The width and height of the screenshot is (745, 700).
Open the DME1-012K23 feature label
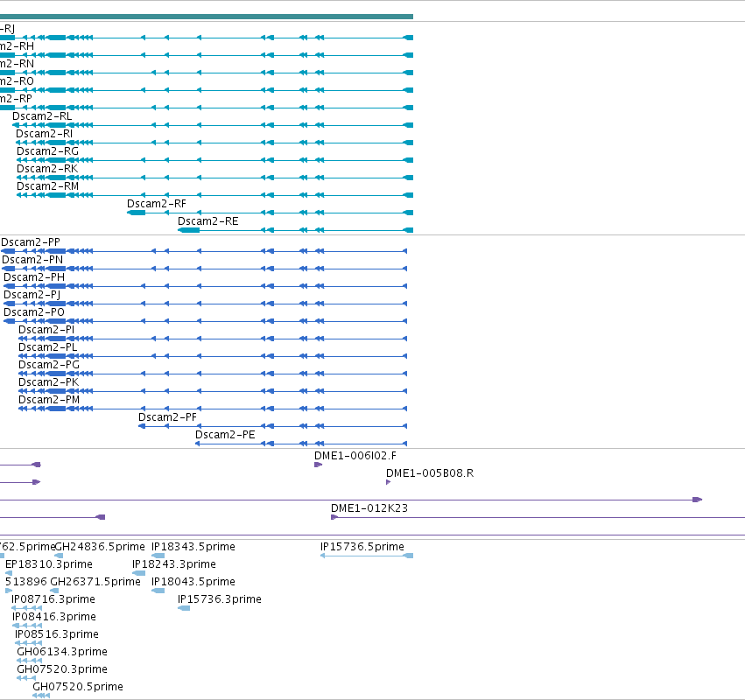click(x=369, y=509)
